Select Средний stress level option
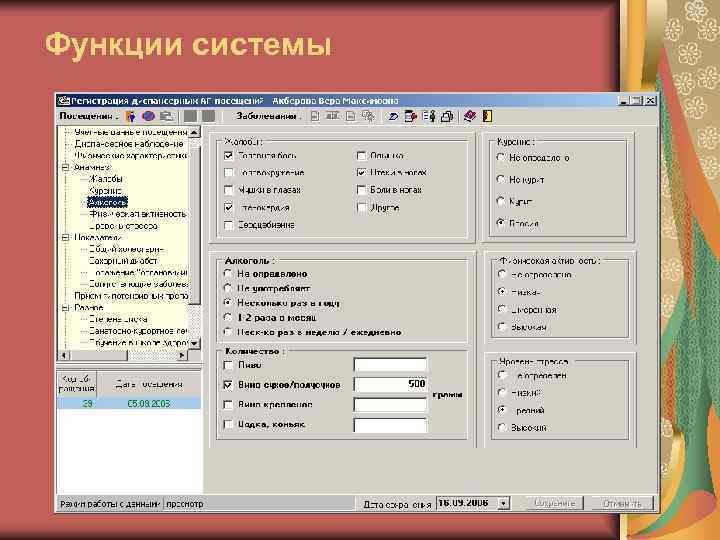 click(x=502, y=410)
